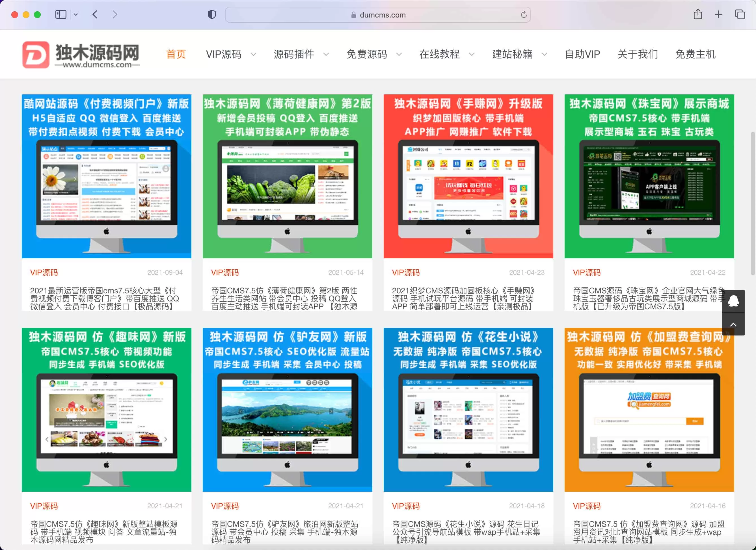This screenshot has width=756, height=550.
Task: Open the 加盟费查询网 thumbnail
Action: pyautogui.click(x=649, y=410)
